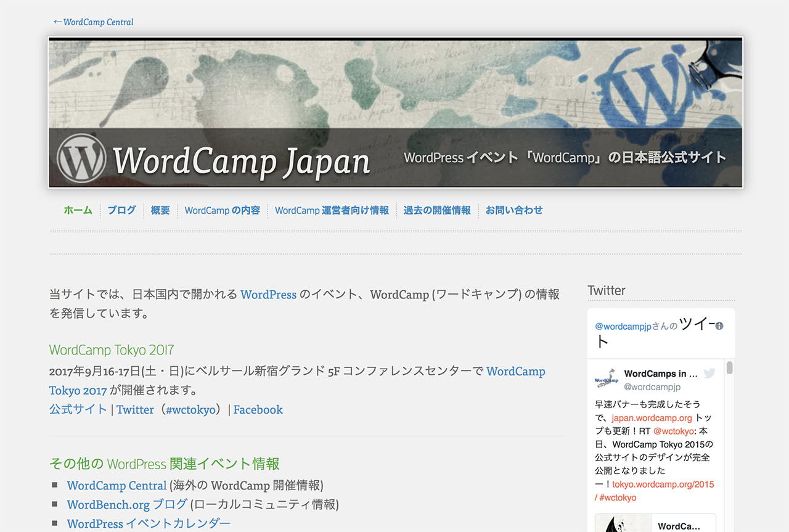Click the WordPress logo in the banner
This screenshot has width=789, height=532.
[82, 158]
